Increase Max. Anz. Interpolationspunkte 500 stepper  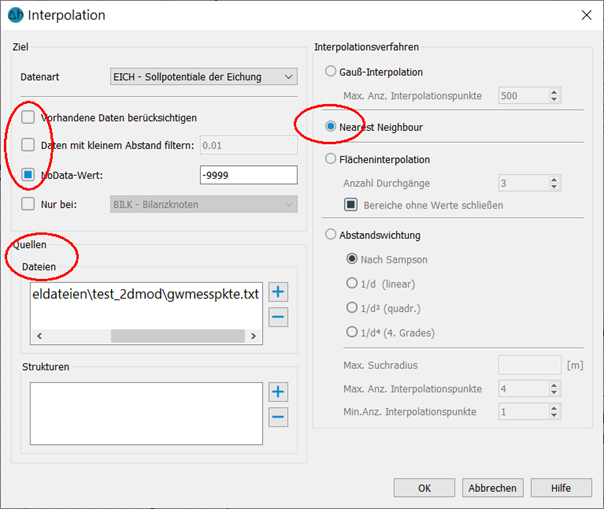554,92
